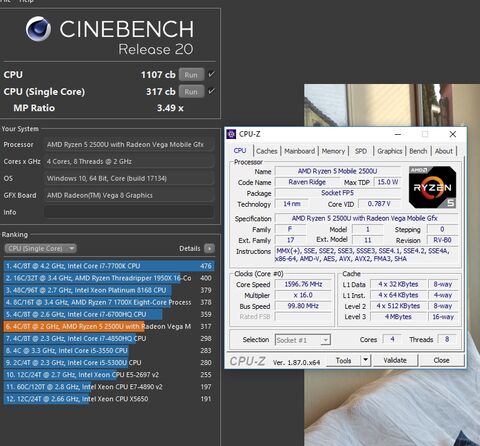Viewport: 480px width, 446px height.
Task: Click the Close button in CPU-Z
Action: pyautogui.click(x=441, y=360)
